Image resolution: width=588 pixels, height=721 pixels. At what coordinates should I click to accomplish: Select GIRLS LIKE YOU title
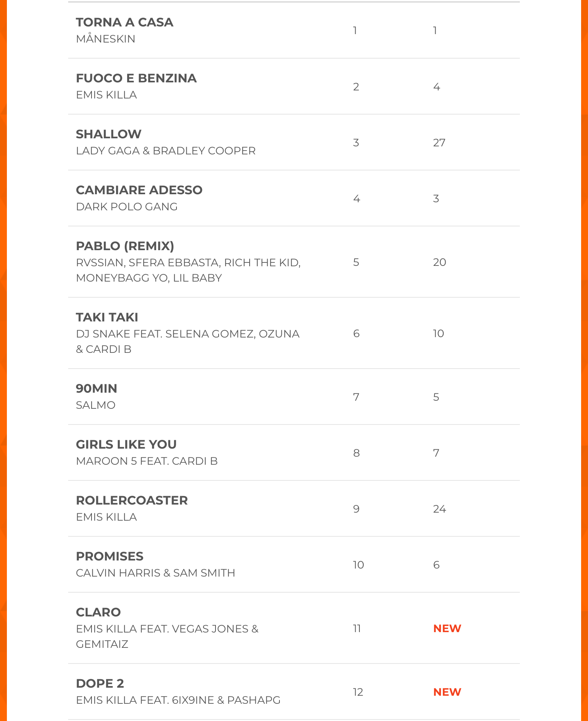(126, 444)
